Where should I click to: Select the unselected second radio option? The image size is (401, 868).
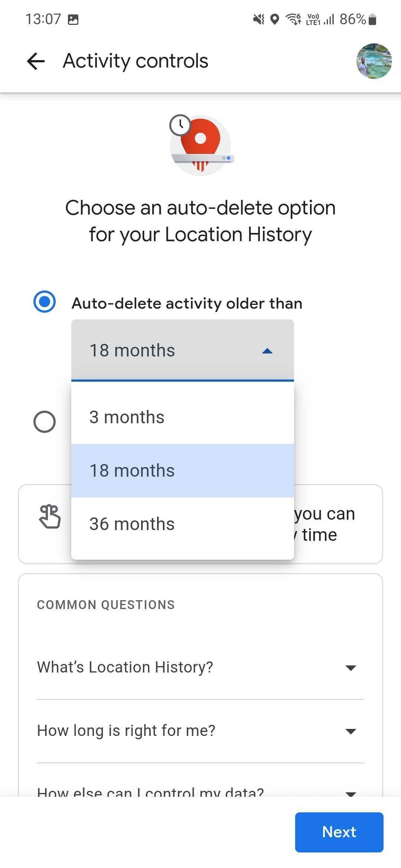pos(45,422)
